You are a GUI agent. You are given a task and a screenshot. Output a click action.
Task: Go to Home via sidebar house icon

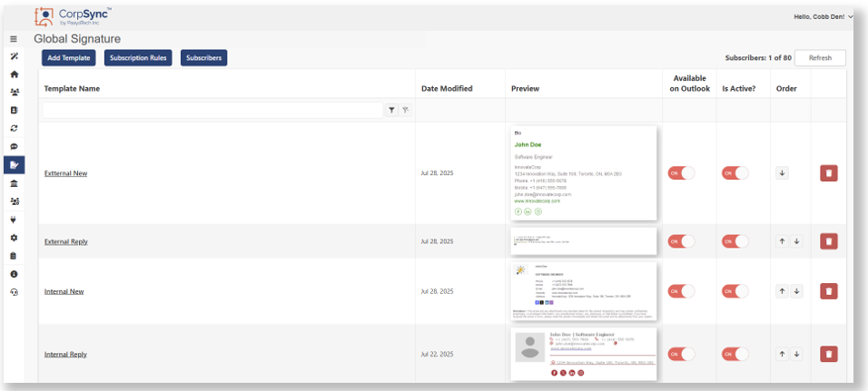point(14,74)
